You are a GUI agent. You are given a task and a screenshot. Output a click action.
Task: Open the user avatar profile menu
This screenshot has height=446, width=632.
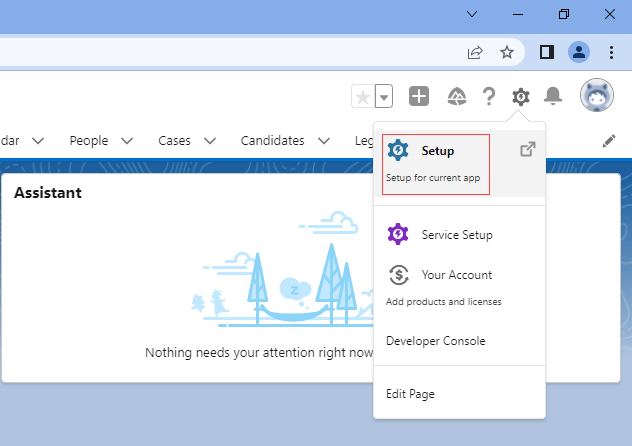pos(596,96)
